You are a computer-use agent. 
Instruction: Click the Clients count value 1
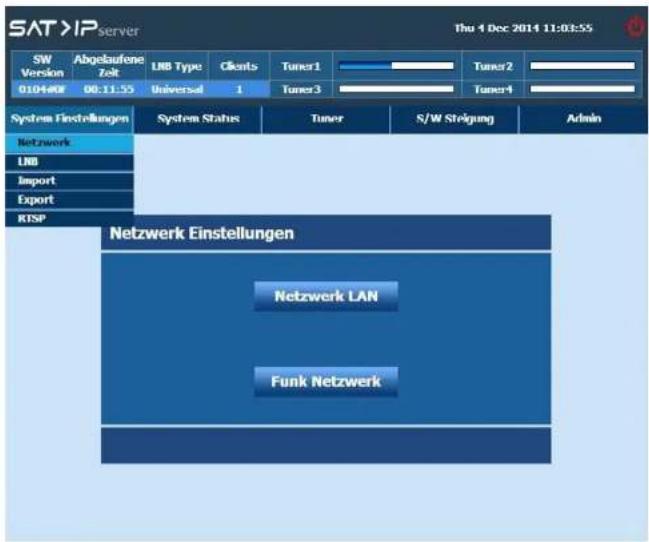coord(239,89)
